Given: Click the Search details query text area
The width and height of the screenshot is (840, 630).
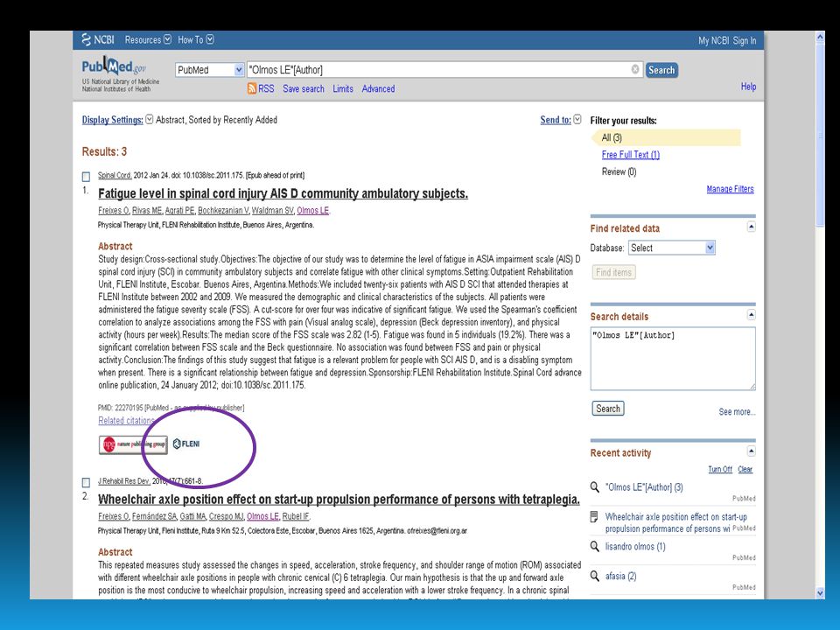Looking at the screenshot, I should [x=673, y=359].
